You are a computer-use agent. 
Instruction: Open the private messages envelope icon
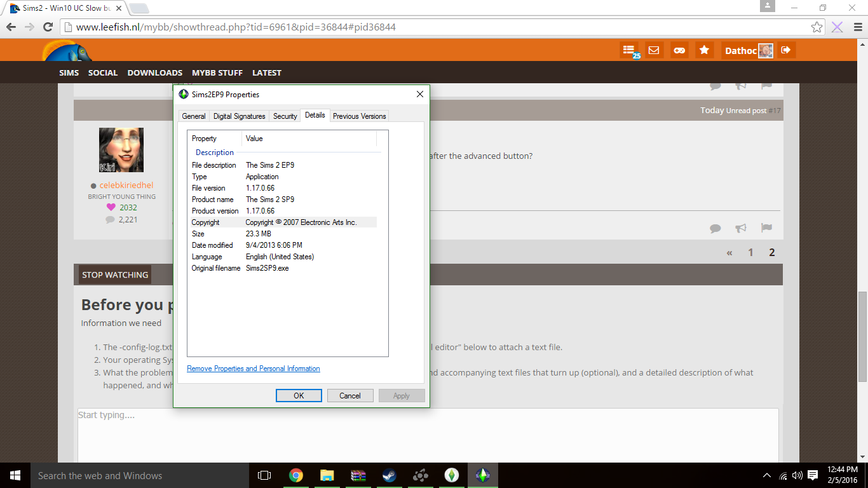(x=654, y=50)
